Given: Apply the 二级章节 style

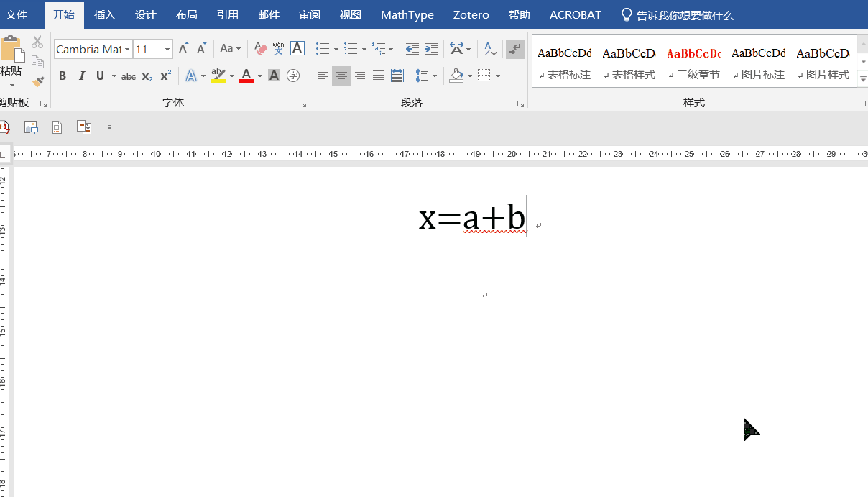Looking at the screenshot, I should click(x=693, y=62).
